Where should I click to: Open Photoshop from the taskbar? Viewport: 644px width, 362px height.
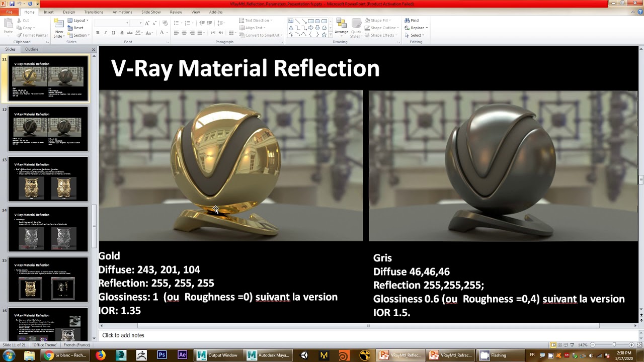(x=162, y=355)
